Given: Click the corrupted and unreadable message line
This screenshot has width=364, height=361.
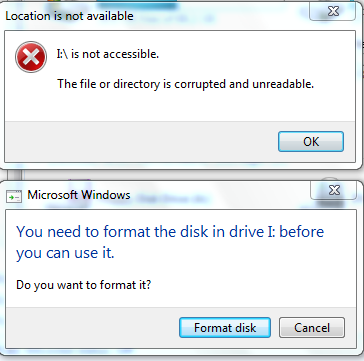Looking at the screenshot, I should [x=185, y=84].
